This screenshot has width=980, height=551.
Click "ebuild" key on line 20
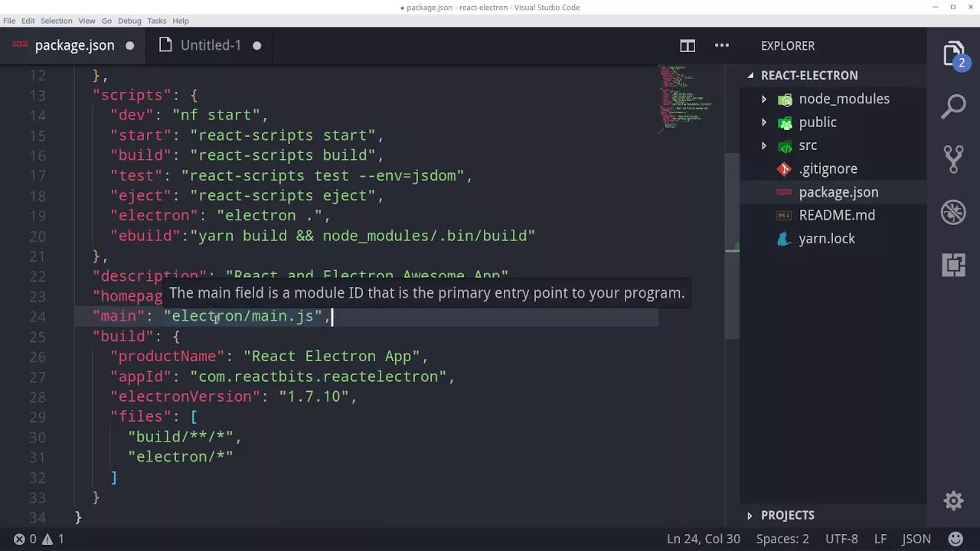click(x=145, y=236)
